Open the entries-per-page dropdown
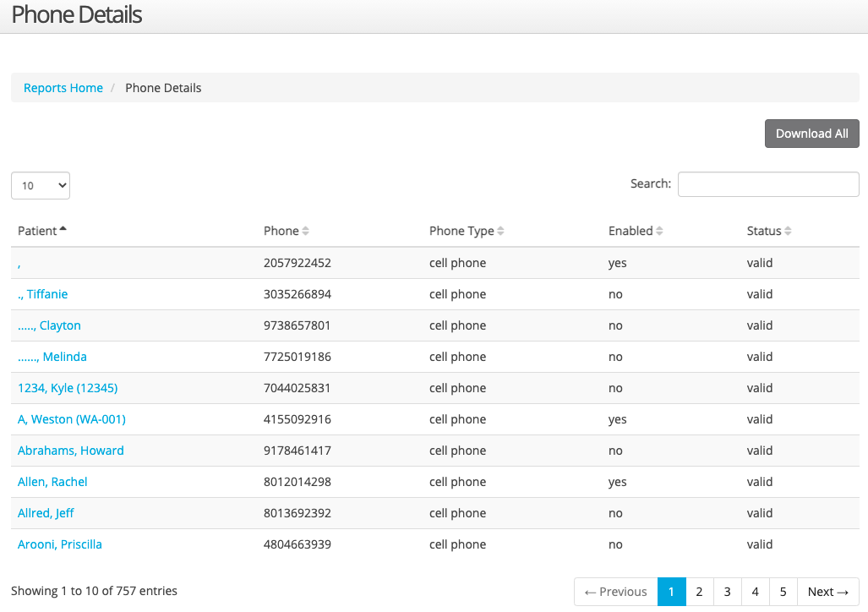This screenshot has width=868, height=612. click(40, 185)
